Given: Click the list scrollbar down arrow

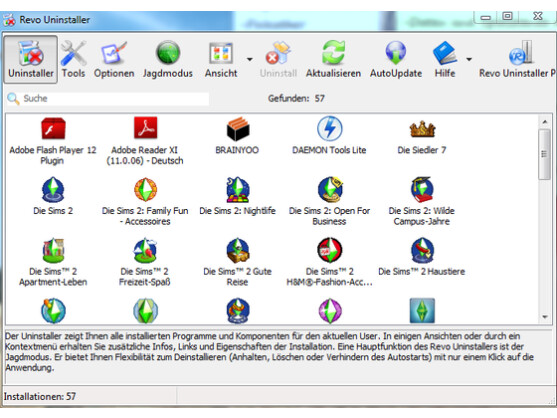Looking at the screenshot, I should pos(545,317).
